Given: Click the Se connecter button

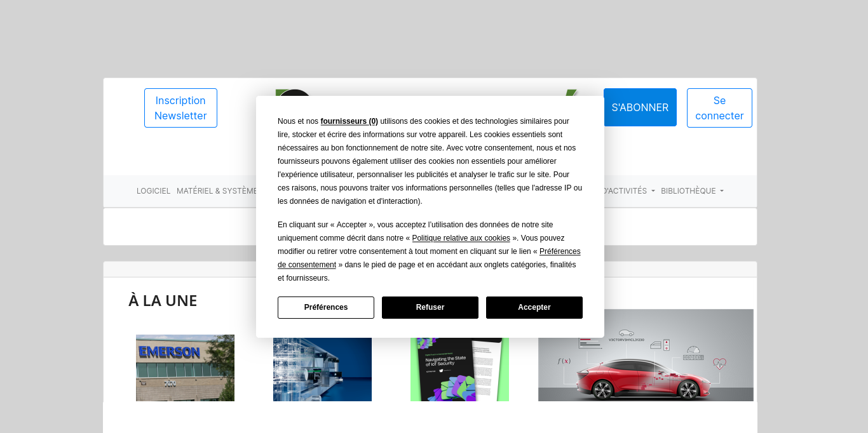Looking at the screenshot, I should coord(719,108).
